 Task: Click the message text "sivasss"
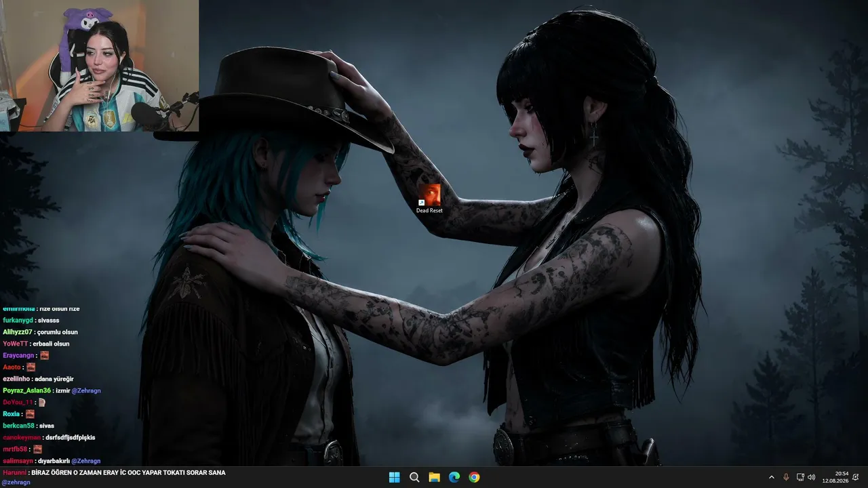(48, 320)
